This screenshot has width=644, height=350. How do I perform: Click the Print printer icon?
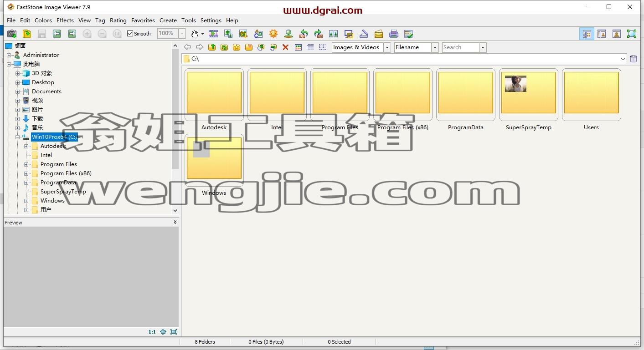(x=394, y=34)
